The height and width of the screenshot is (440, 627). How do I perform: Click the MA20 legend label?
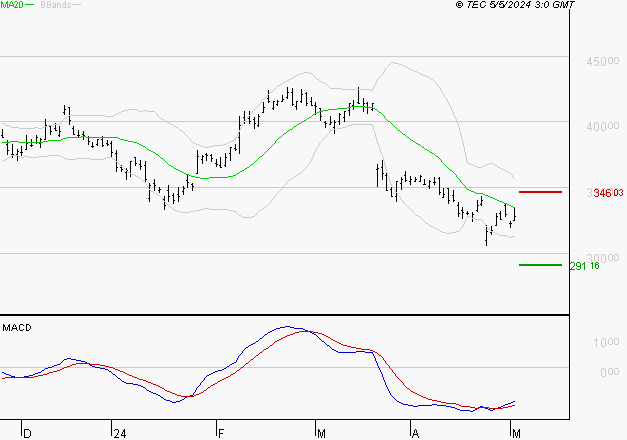pyautogui.click(x=12, y=5)
